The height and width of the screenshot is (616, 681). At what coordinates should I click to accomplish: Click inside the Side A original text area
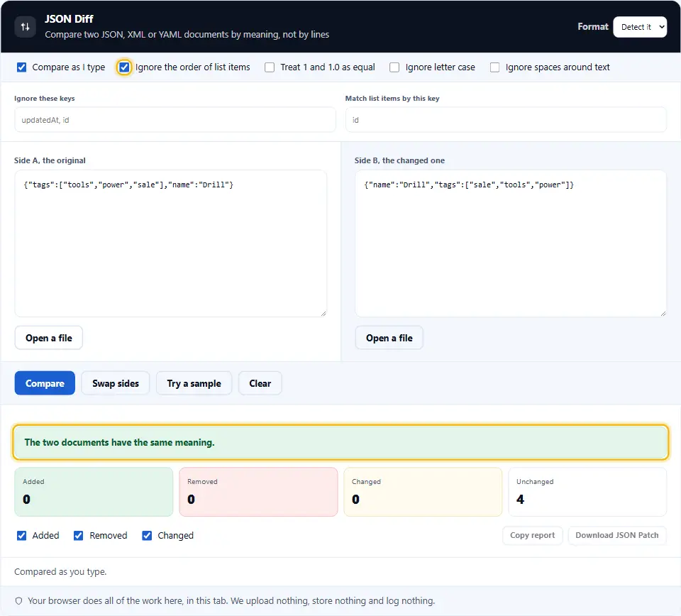pos(171,243)
